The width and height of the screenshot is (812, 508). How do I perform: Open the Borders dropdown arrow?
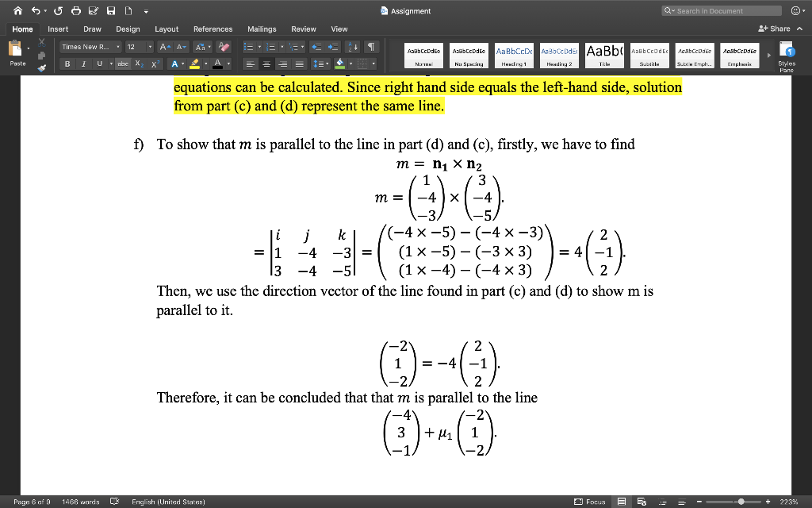pos(373,63)
